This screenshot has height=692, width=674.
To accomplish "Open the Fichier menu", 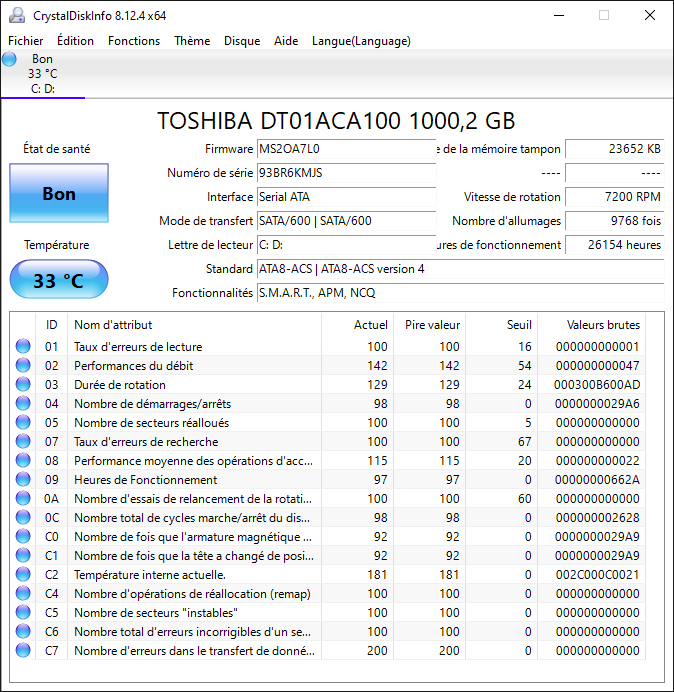I will [x=26, y=41].
